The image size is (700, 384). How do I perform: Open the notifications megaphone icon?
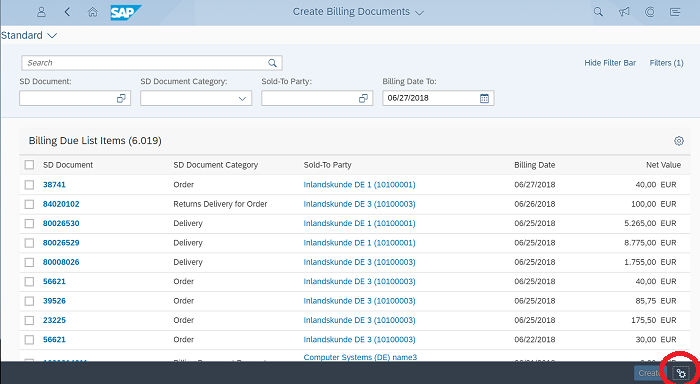pyautogui.click(x=624, y=12)
